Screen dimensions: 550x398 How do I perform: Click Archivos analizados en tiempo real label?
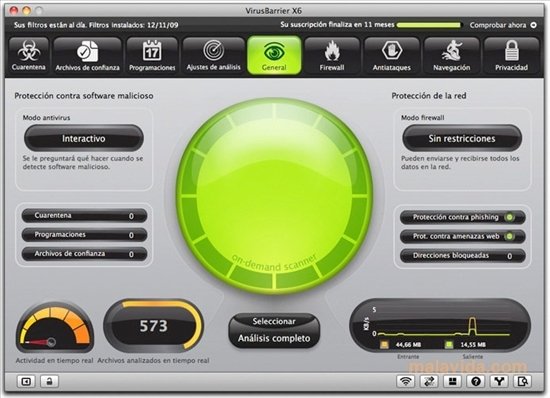153,360
